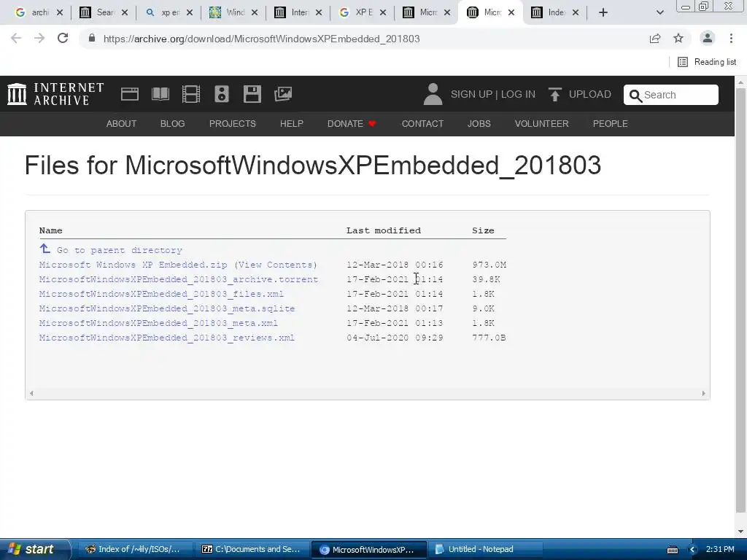The image size is (747, 560).
Task: Click 'Go to parent directory' link
Action: pos(120,250)
